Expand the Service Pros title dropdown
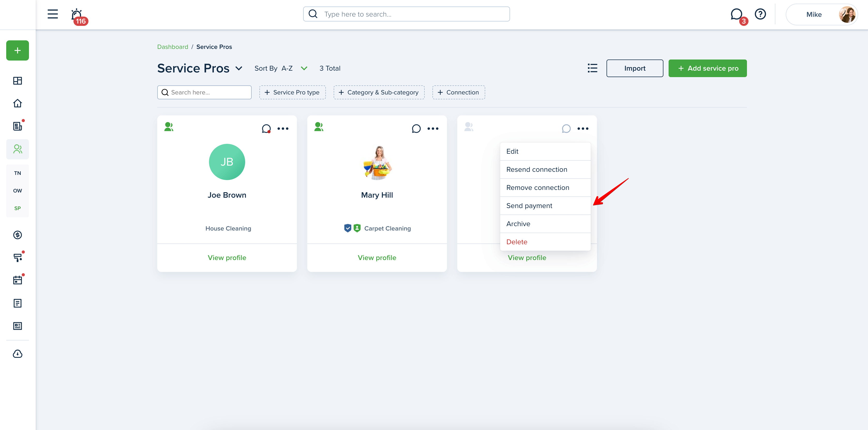The image size is (868, 430). tap(239, 68)
